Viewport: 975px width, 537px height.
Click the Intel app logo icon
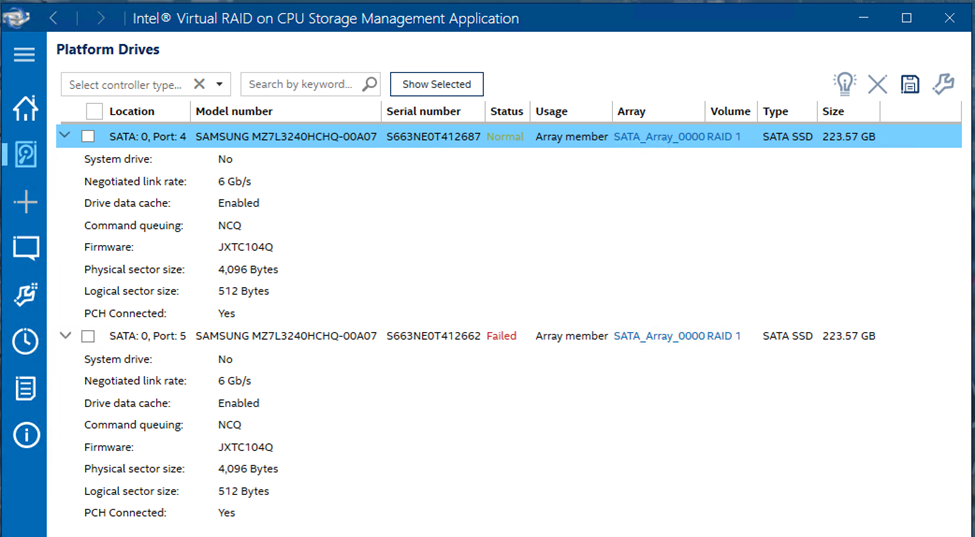tap(17, 17)
